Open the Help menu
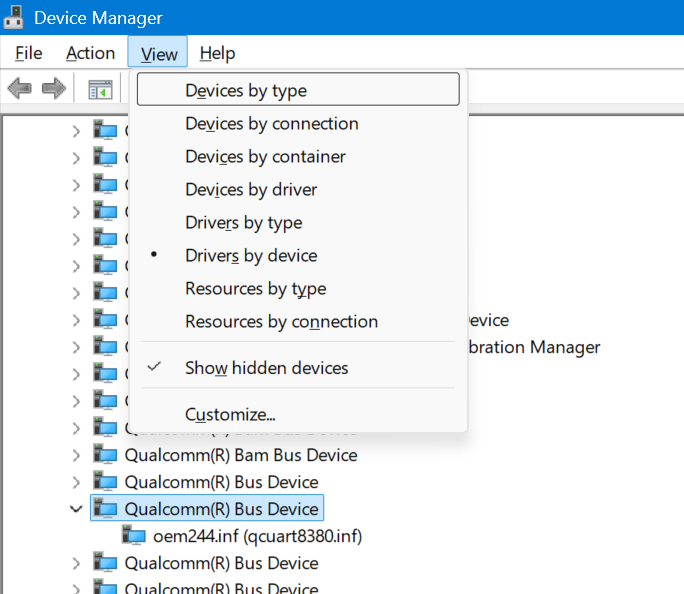Image resolution: width=684 pixels, height=594 pixels. 217,53
